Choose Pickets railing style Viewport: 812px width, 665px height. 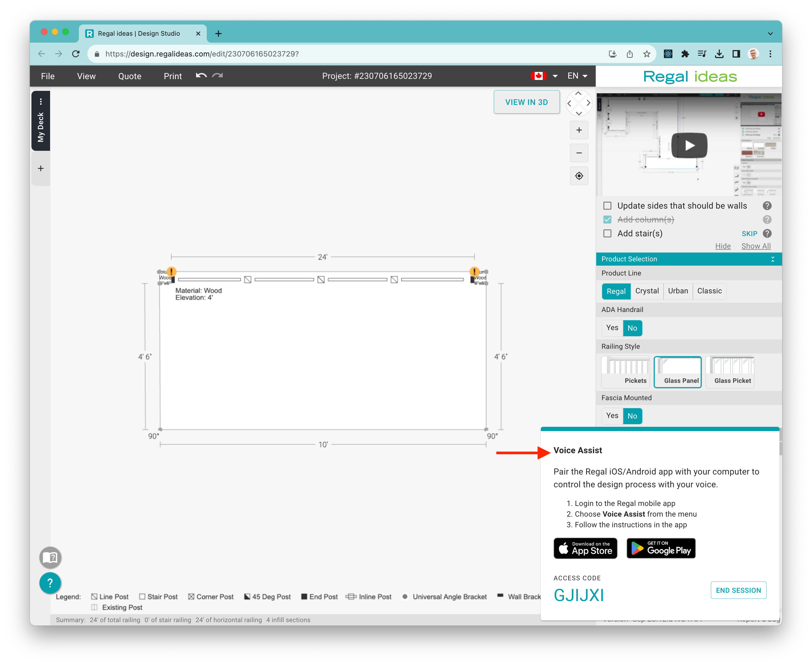pos(625,372)
